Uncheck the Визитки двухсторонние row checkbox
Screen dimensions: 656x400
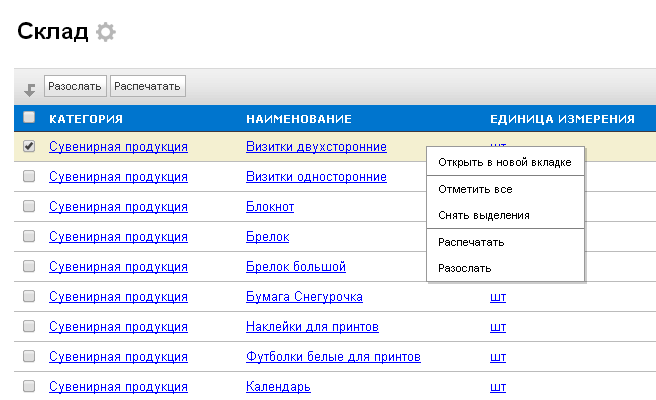tap(29, 147)
